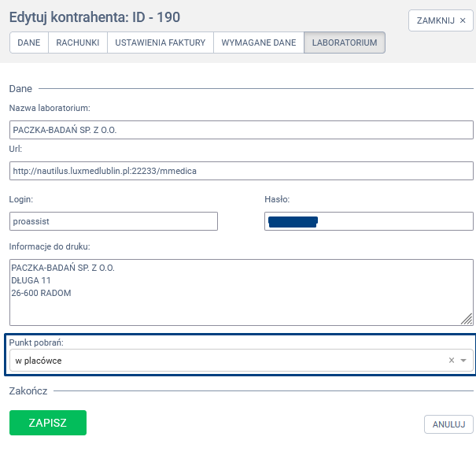This screenshot has width=476, height=470.
Task: Focus the Nazwa laboratorium input field
Action: tap(241, 130)
